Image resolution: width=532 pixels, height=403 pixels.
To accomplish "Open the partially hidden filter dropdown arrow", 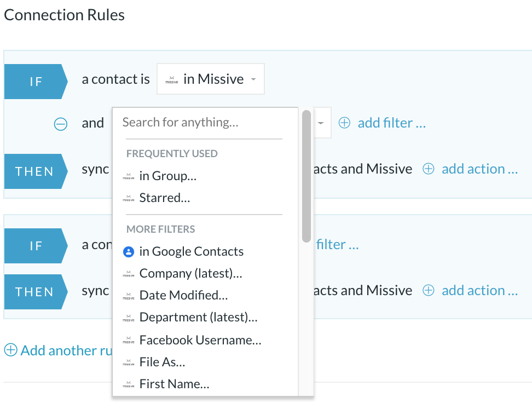I will pyautogui.click(x=321, y=123).
